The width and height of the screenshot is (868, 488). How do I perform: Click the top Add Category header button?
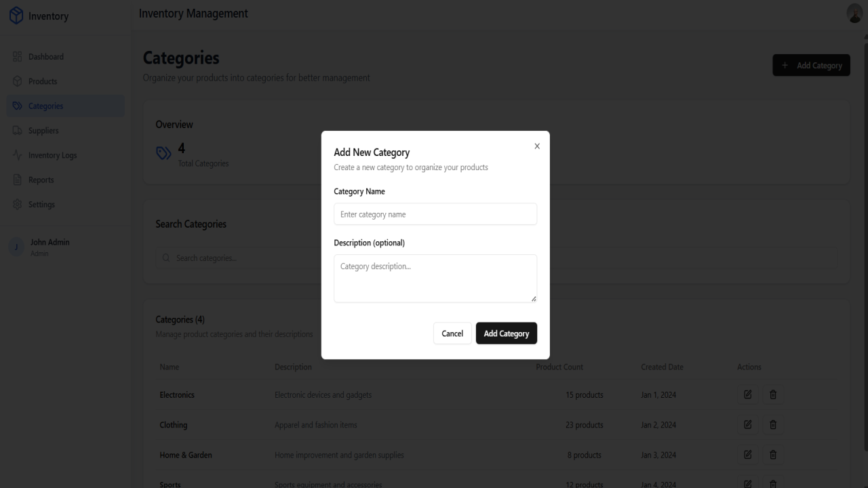click(x=811, y=65)
